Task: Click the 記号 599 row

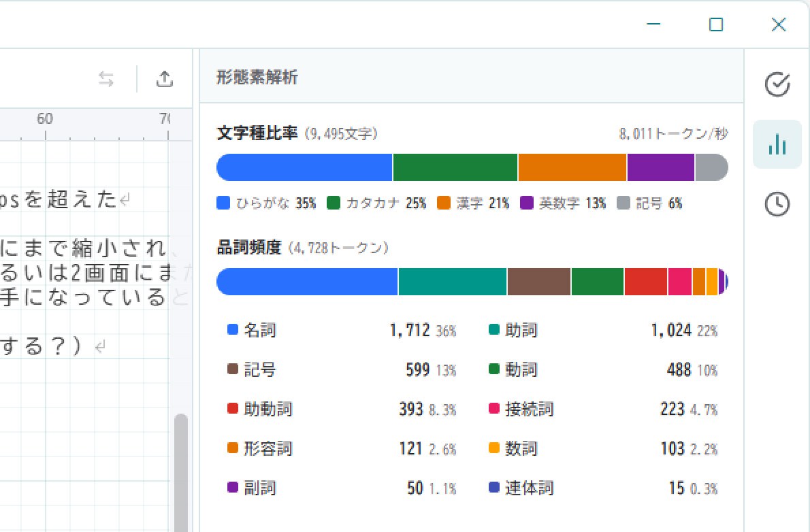Action: click(342, 369)
